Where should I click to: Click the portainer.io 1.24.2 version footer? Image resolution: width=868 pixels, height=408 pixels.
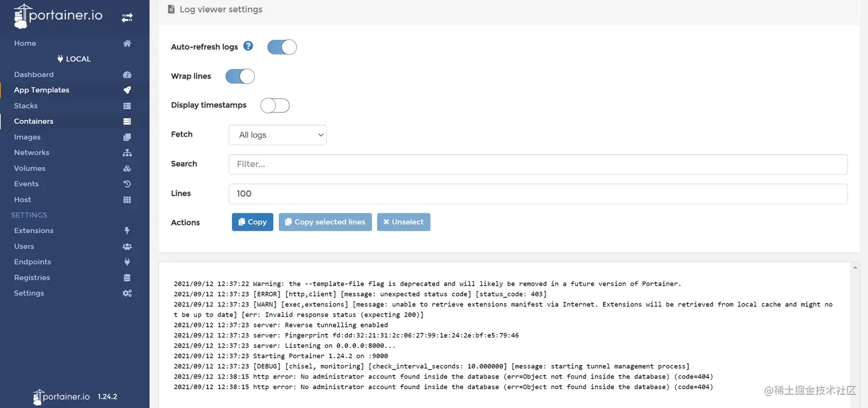(x=75, y=397)
